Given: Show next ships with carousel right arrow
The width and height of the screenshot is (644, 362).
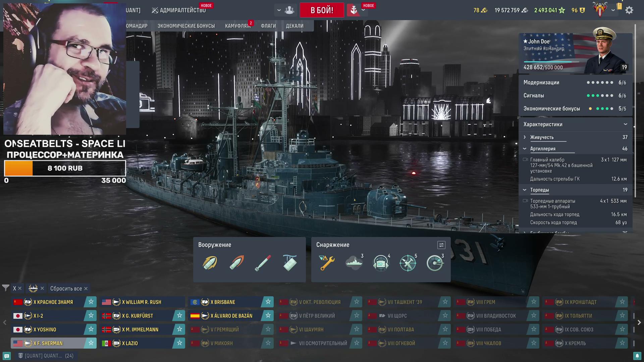Looking at the screenshot, I should tap(639, 322).
